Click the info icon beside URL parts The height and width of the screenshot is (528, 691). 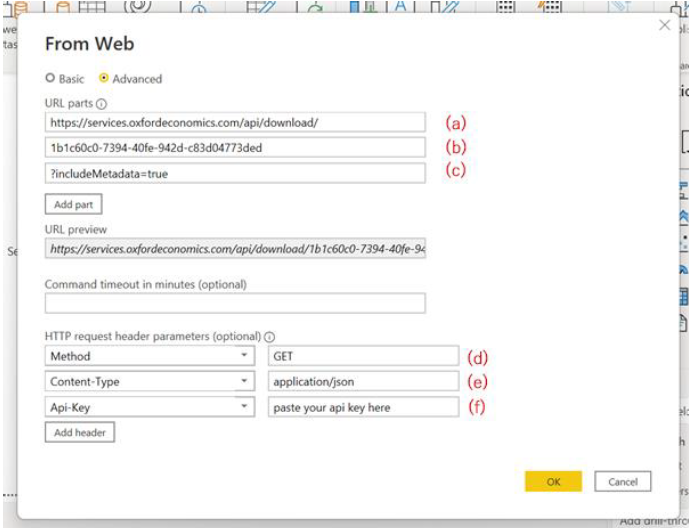pos(101,103)
